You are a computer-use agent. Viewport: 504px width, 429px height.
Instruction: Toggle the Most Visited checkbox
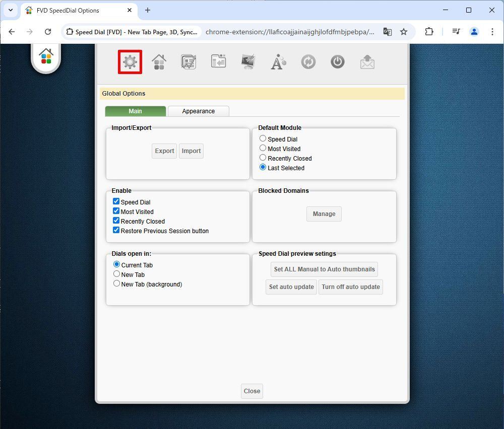pyautogui.click(x=116, y=211)
